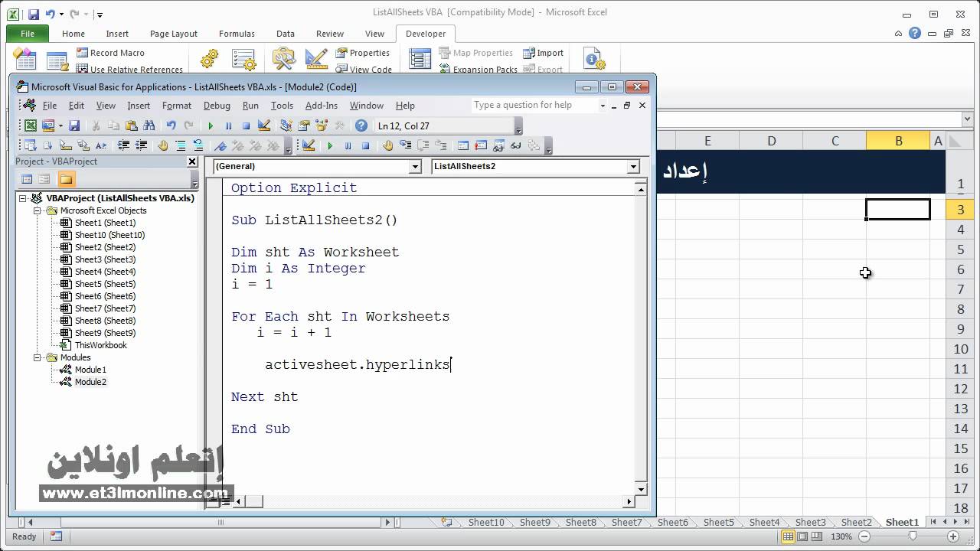
Task: Click column E header in Excel
Action: (x=707, y=141)
